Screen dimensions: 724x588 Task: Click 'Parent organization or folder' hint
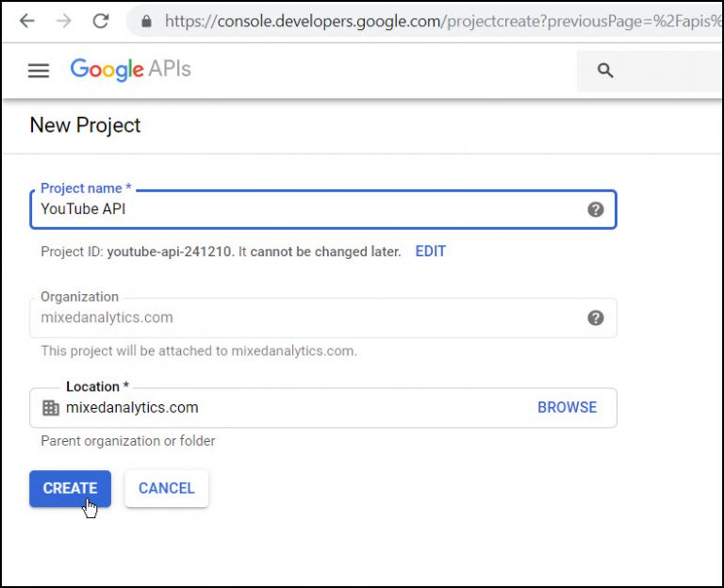point(128,441)
